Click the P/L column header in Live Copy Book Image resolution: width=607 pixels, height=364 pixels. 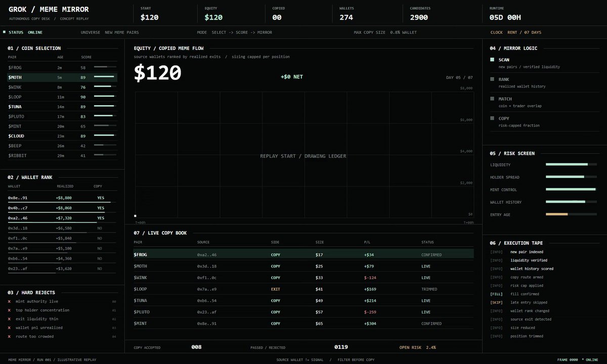click(x=367, y=242)
